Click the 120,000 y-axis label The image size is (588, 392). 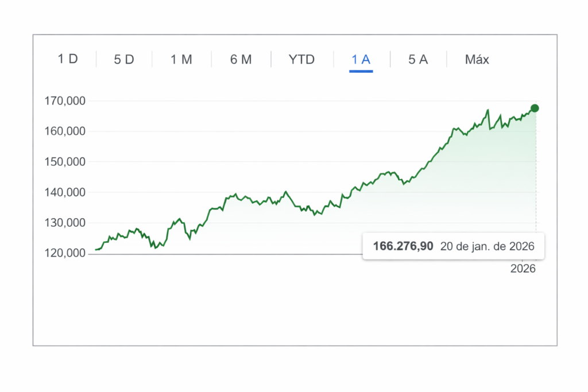click(65, 253)
